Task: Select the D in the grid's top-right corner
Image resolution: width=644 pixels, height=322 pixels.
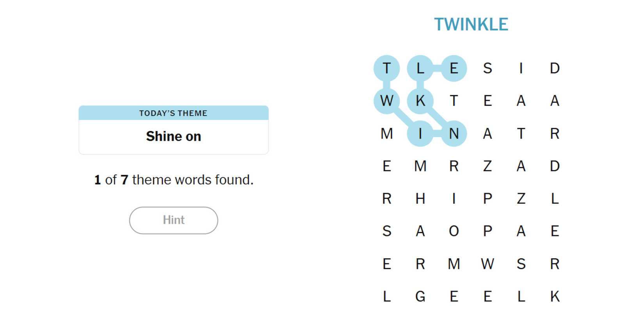Action: (x=555, y=68)
